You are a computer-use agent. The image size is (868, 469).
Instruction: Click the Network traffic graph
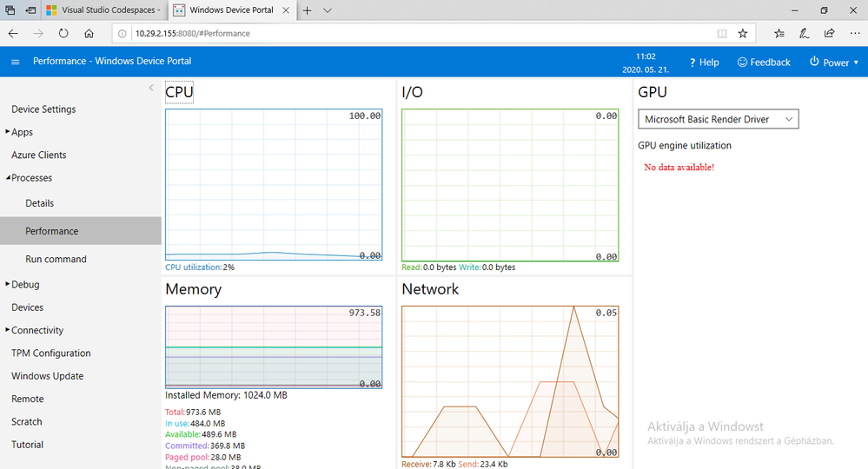click(510, 381)
